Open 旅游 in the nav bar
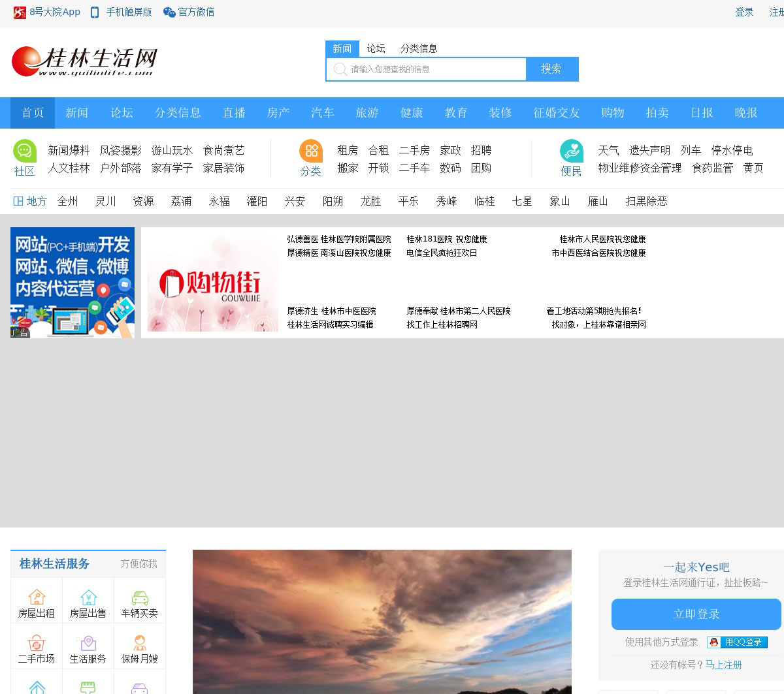Image resolution: width=784 pixels, height=694 pixels. [x=367, y=113]
